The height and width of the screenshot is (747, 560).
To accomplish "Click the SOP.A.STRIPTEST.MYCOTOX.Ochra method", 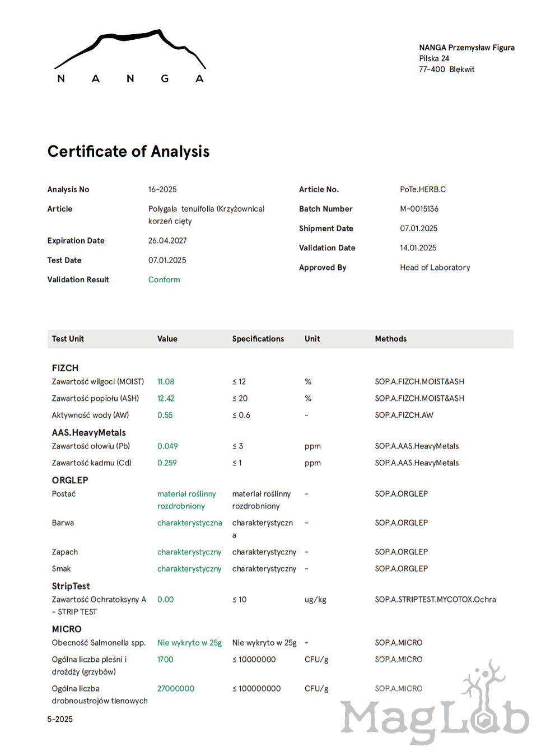I will tap(435, 600).
